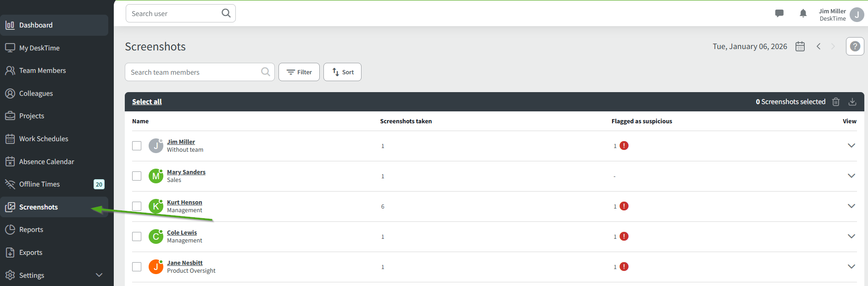Open the help question mark icon

click(x=855, y=46)
